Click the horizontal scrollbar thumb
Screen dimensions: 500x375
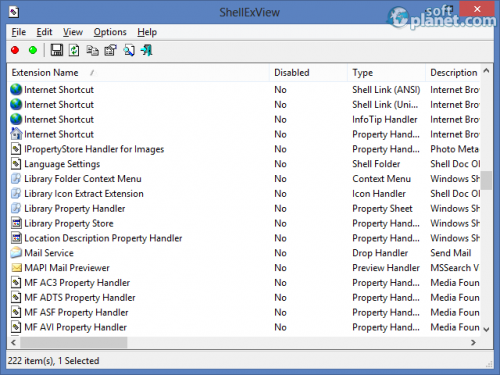(x=74, y=342)
